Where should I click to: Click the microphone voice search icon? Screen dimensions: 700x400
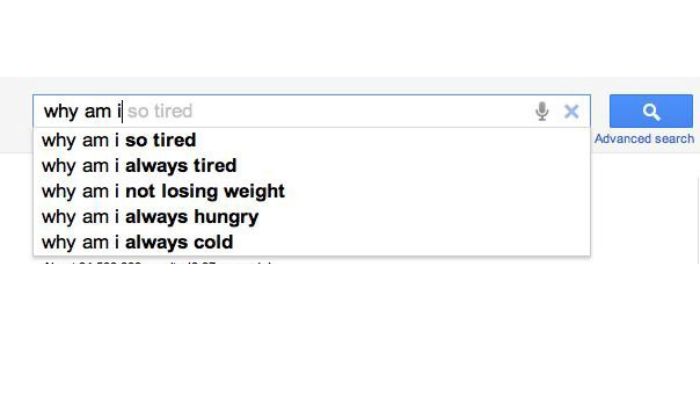[542, 111]
